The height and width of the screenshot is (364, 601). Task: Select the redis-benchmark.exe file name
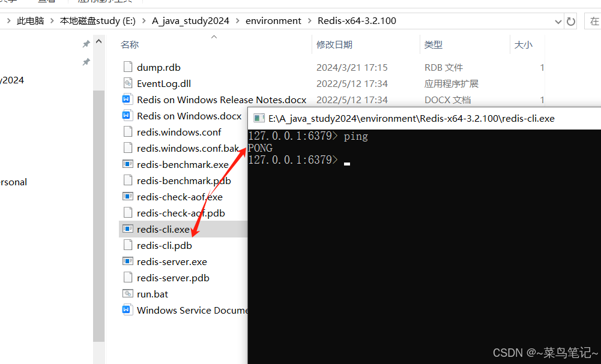pyautogui.click(x=183, y=164)
